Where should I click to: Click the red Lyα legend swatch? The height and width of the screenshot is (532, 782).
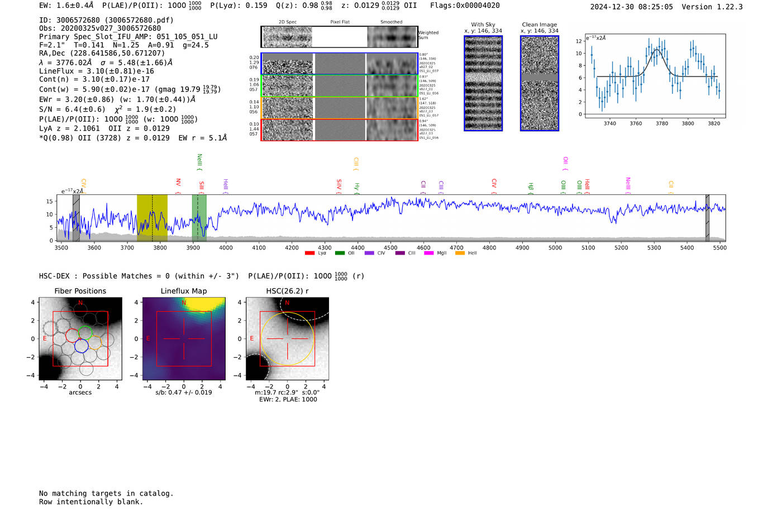click(x=309, y=253)
